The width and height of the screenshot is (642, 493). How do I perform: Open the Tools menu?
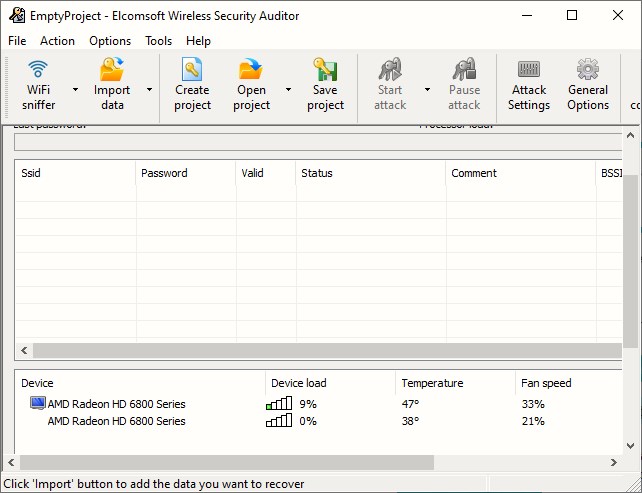click(158, 41)
